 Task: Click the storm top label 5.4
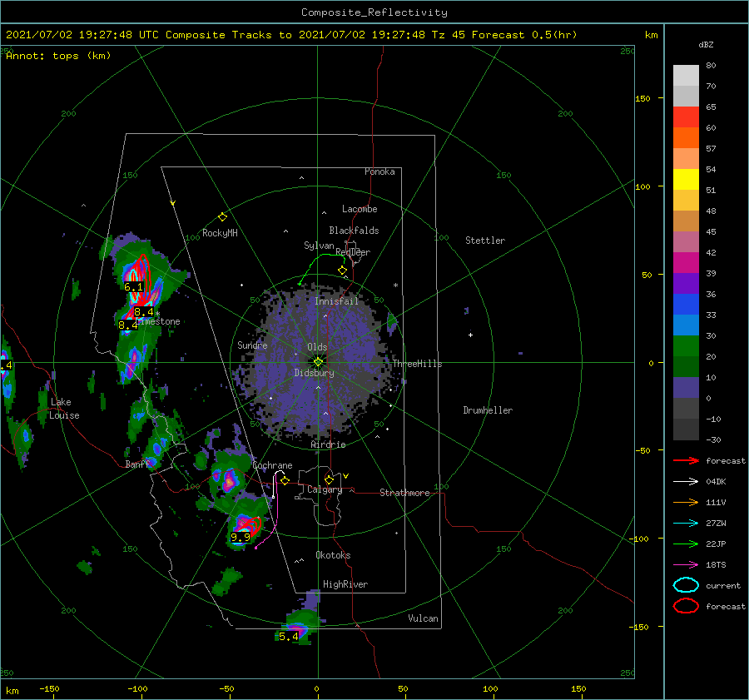289,636
